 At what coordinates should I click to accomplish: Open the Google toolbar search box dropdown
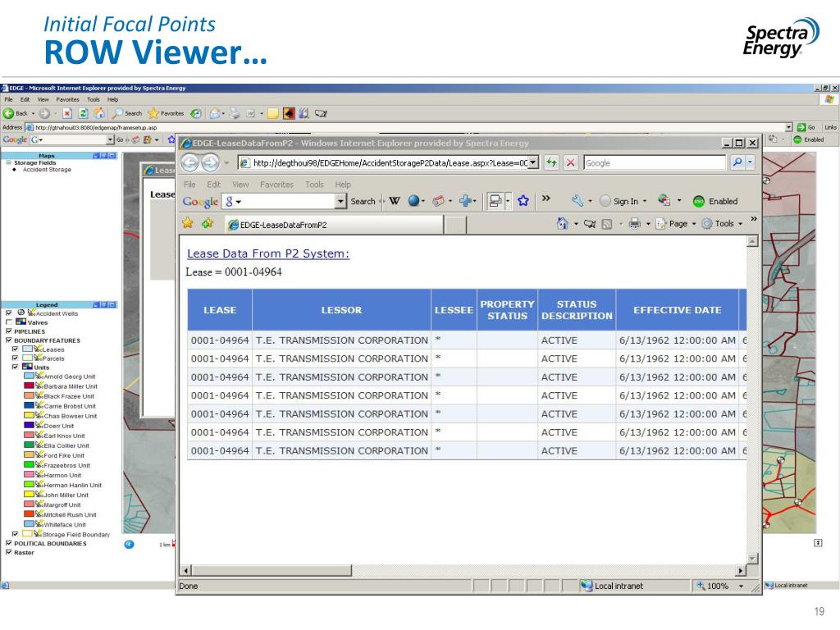(x=340, y=201)
